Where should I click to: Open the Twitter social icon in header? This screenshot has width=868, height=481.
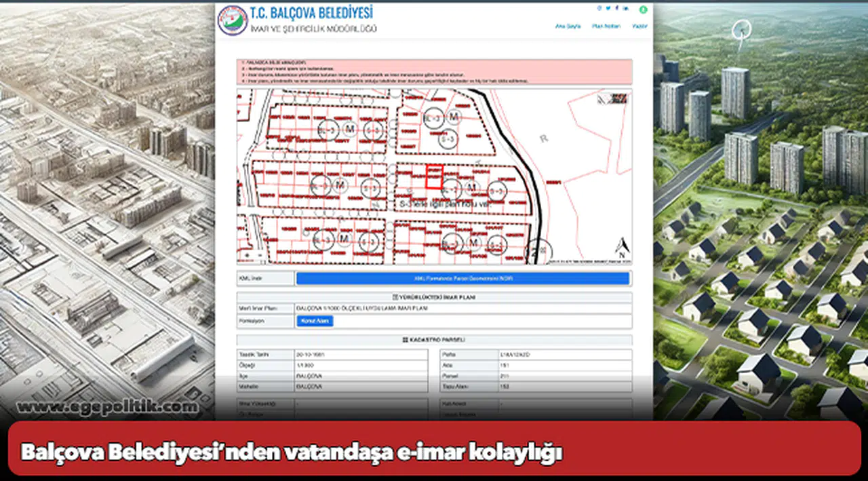point(608,8)
